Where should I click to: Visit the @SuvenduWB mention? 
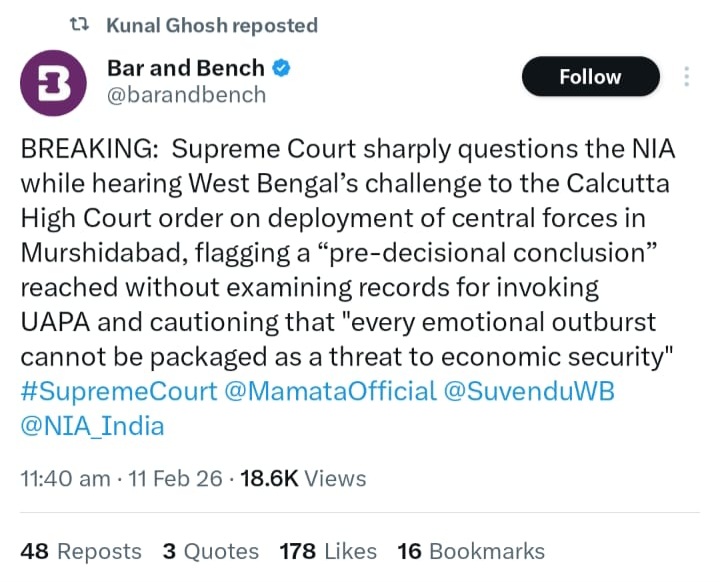pyautogui.click(x=528, y=392)
